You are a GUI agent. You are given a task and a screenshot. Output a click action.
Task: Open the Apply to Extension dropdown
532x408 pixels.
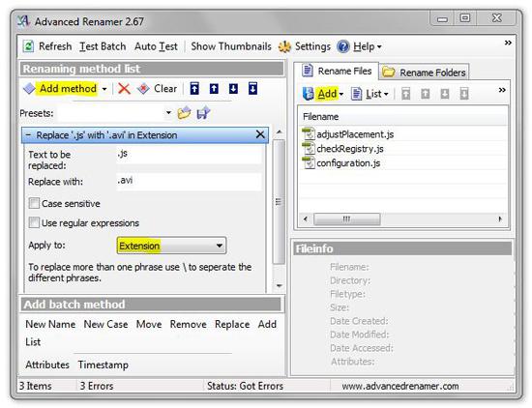tap(171, 246)
